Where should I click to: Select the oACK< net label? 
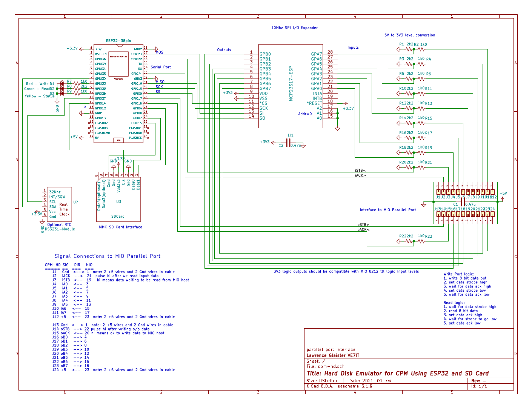(x=363, y=229)
